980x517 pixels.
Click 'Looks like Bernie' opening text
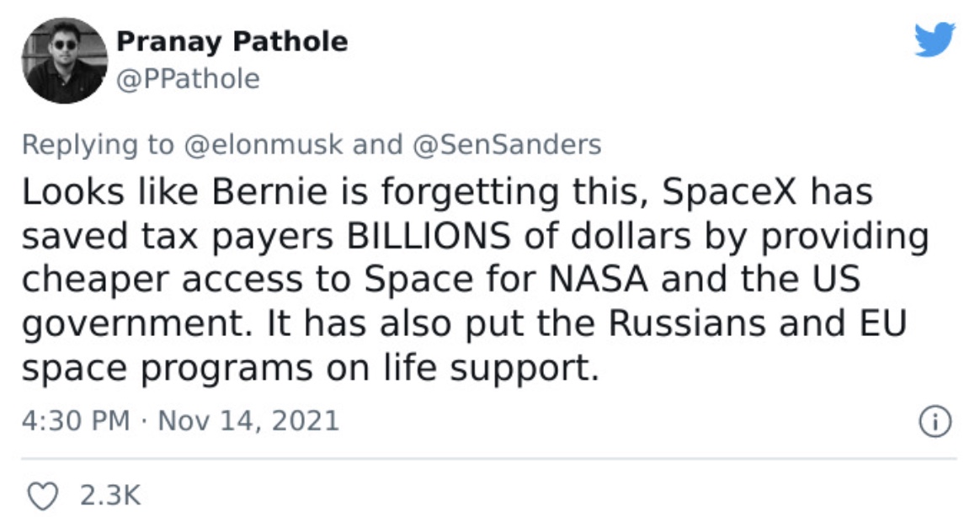pyautogui.click(x=174, y=192)
